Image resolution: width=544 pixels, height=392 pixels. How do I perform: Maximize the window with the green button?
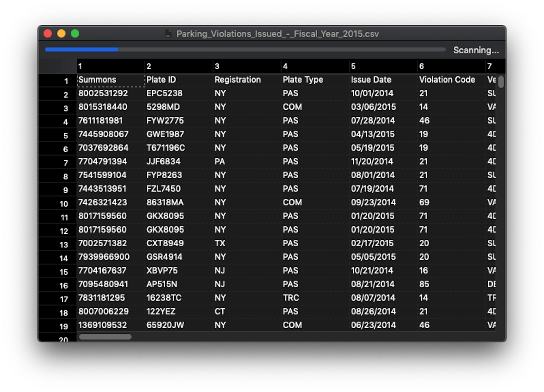[x=75, y=34]
